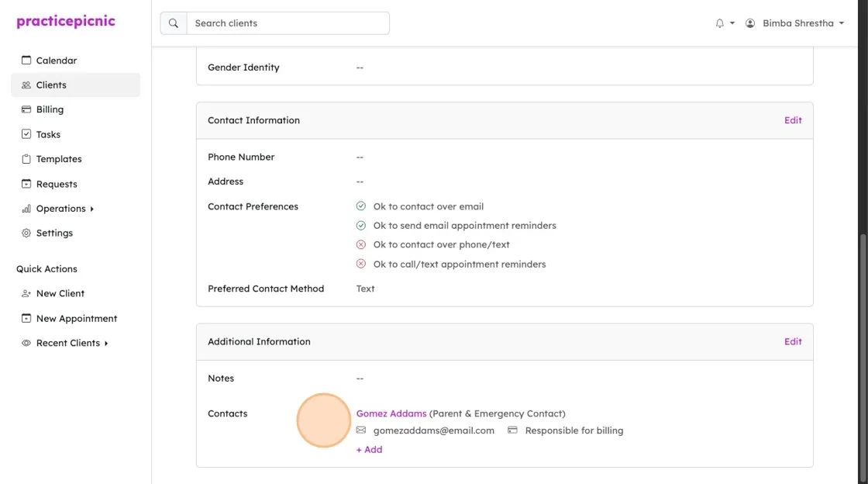868x484 pixels.
Task: Click the Tasks checkmark icon
Action: pyautogui.click(x=26, y=134)
